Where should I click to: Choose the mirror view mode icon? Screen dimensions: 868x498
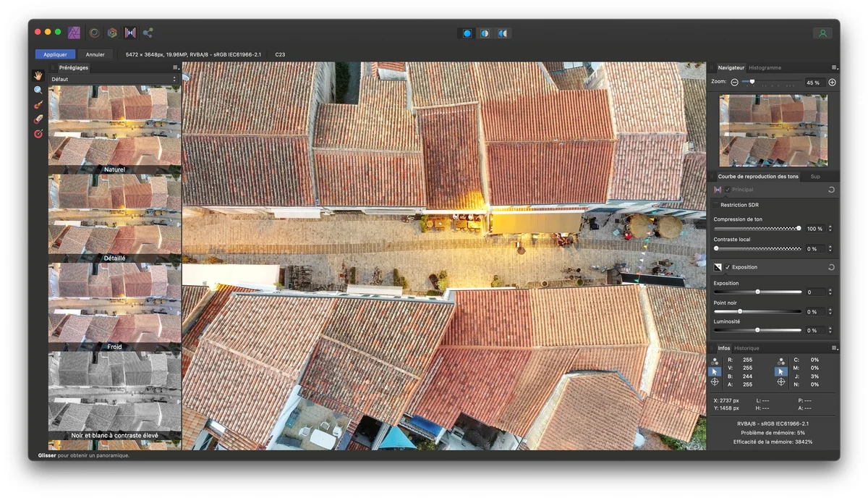pyautogui.click(x=503, y=33)
